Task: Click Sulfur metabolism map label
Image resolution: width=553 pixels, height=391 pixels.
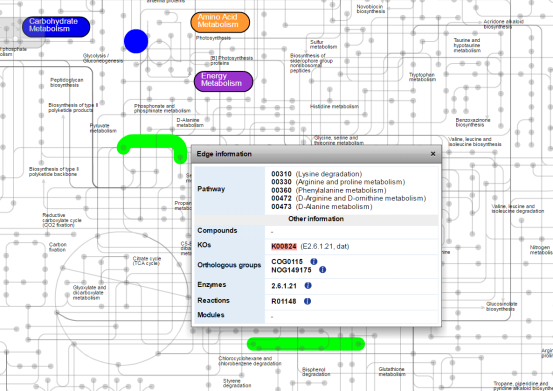Action: pyautogui.click(x=323, y=44)
